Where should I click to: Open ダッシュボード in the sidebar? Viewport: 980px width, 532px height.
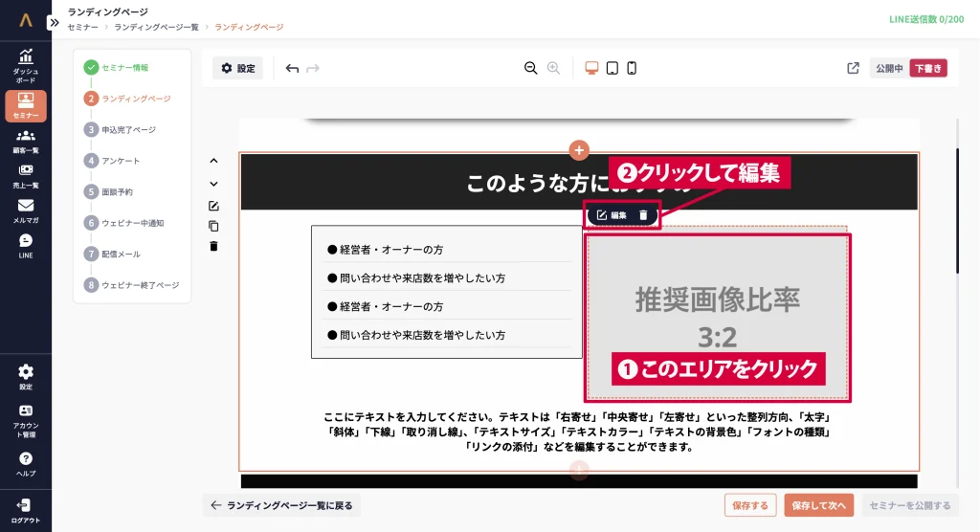coord(26,64)
